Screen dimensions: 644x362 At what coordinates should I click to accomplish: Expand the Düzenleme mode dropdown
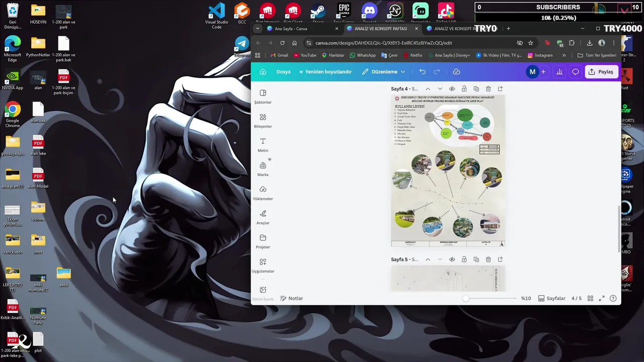pos(383,72)
